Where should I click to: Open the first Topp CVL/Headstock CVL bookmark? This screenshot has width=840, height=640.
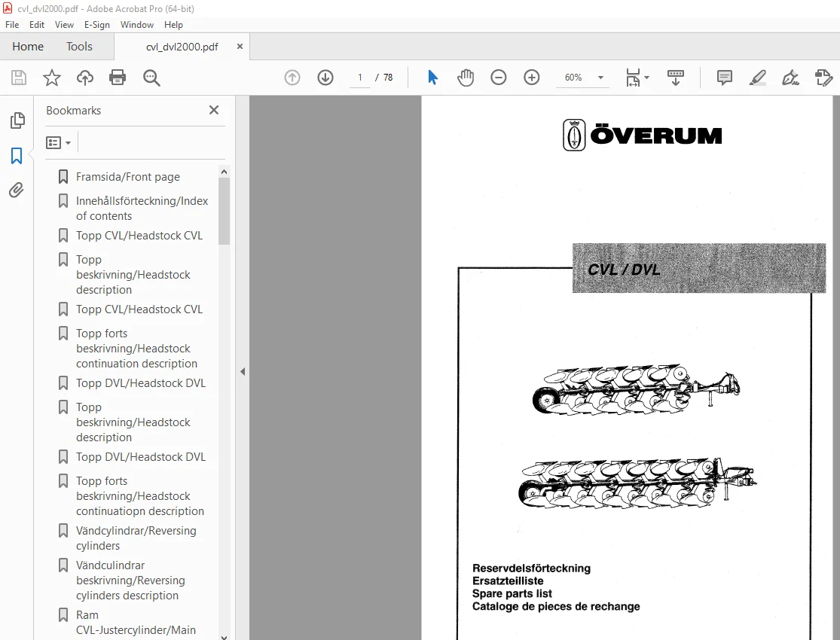[139, 236]
